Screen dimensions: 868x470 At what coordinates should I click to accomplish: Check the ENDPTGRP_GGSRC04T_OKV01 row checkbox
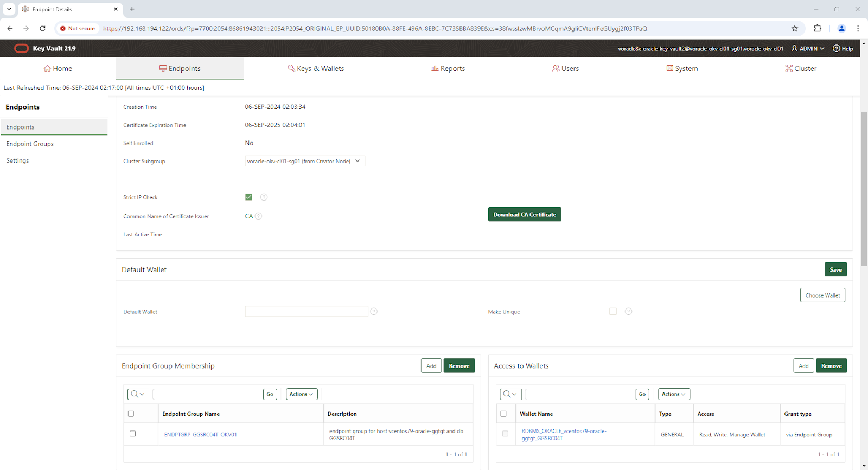(x=132, y=434)
